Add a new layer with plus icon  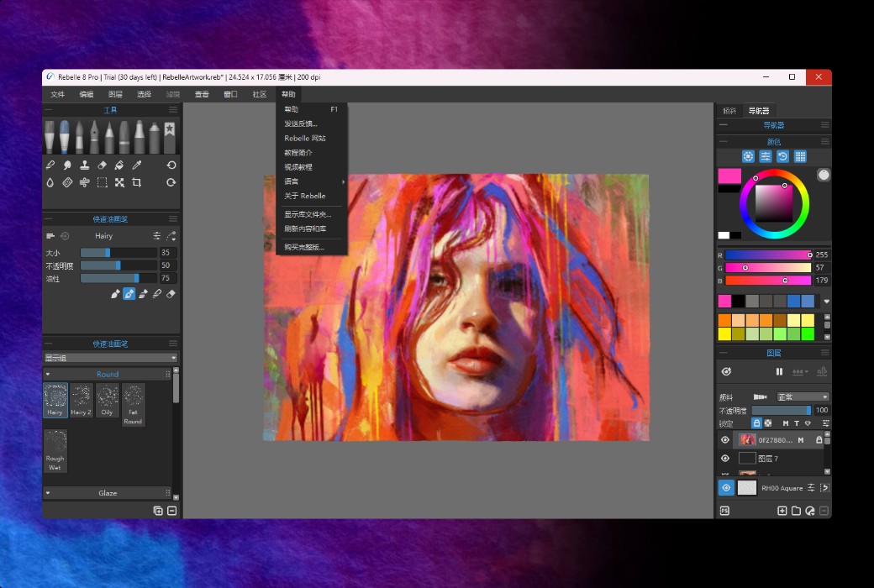(782, 511)
